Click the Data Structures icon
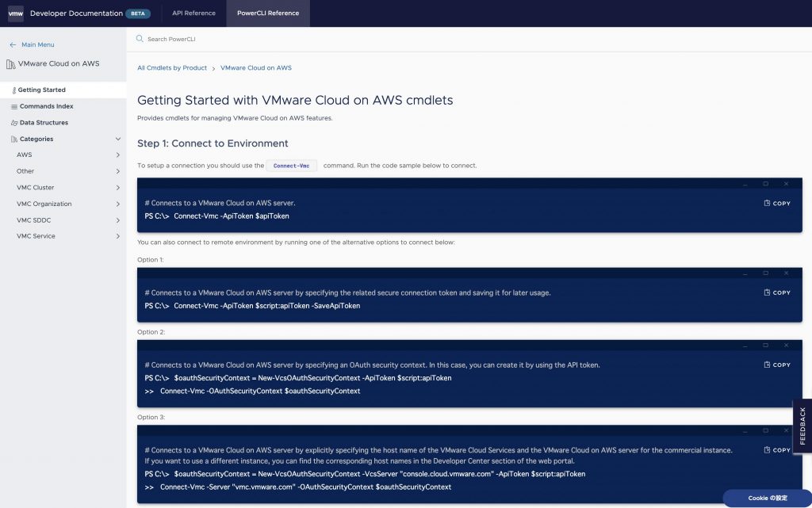Screen dimensions: 812x508 14,123
